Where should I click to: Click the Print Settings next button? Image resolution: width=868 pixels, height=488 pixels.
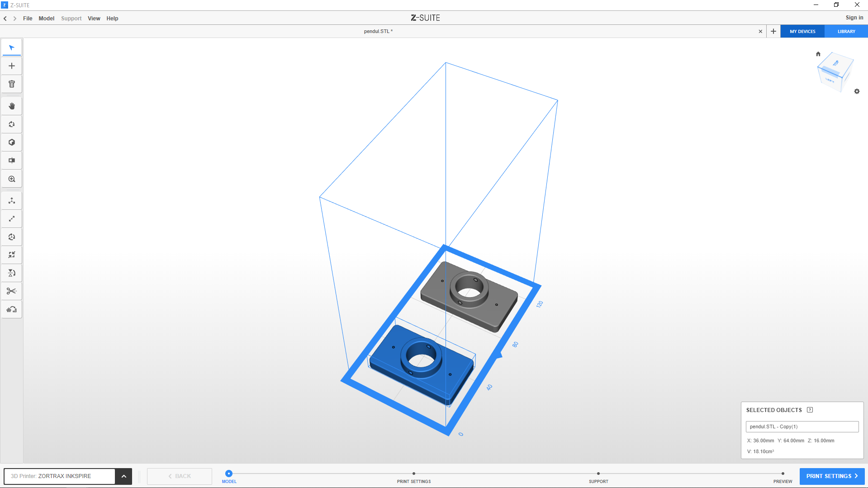click(x=831, y=476)
